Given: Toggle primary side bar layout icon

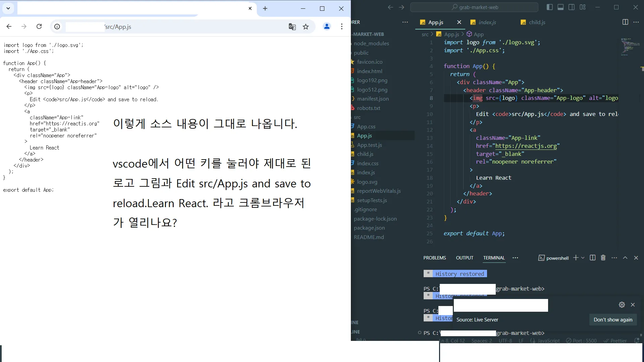Looking at the screenshot, I should point(549,7).
